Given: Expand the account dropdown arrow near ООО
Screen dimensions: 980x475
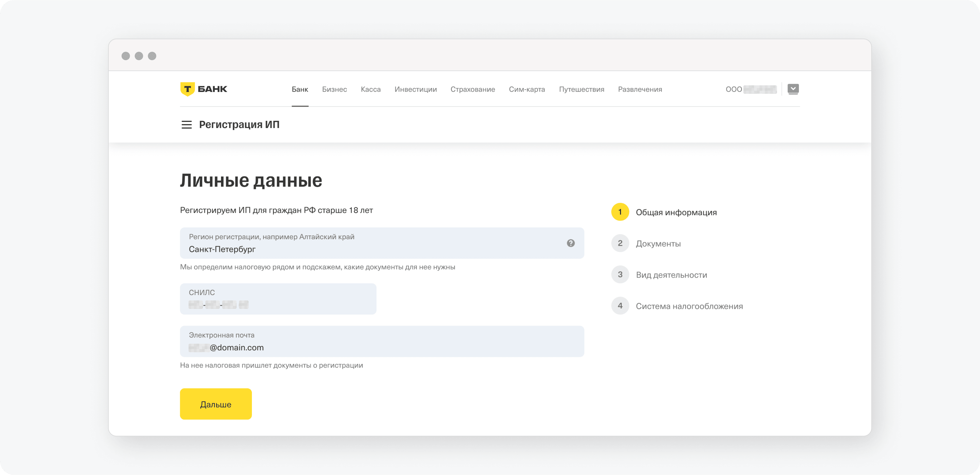Looking at the screenshot, I should click(793, 89).
